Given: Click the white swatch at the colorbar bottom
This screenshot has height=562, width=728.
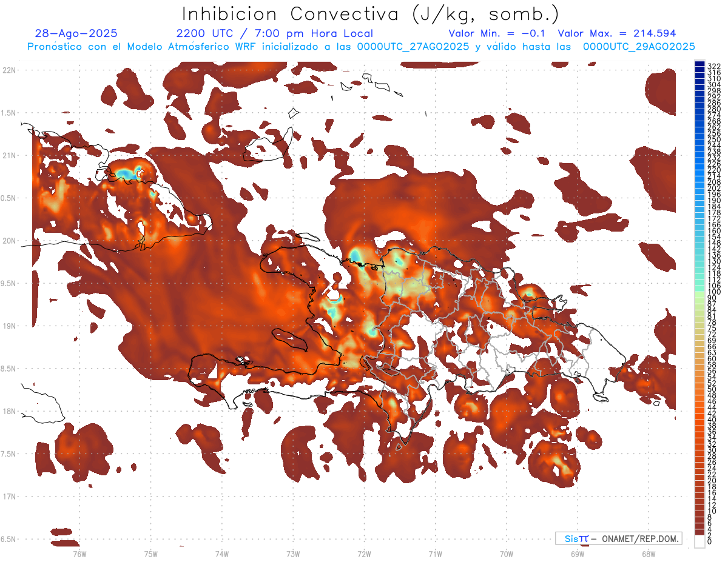Looking at the screenshot, I should (x=700, y=541).
